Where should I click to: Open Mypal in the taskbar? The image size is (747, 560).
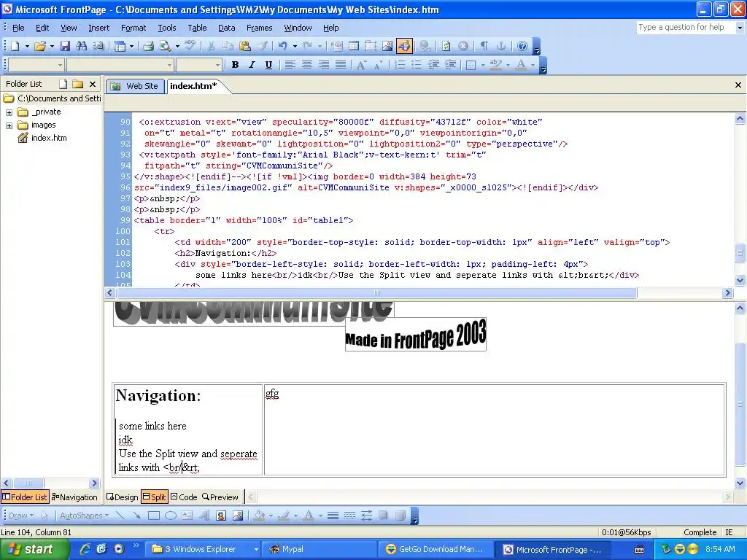[318, 549]
